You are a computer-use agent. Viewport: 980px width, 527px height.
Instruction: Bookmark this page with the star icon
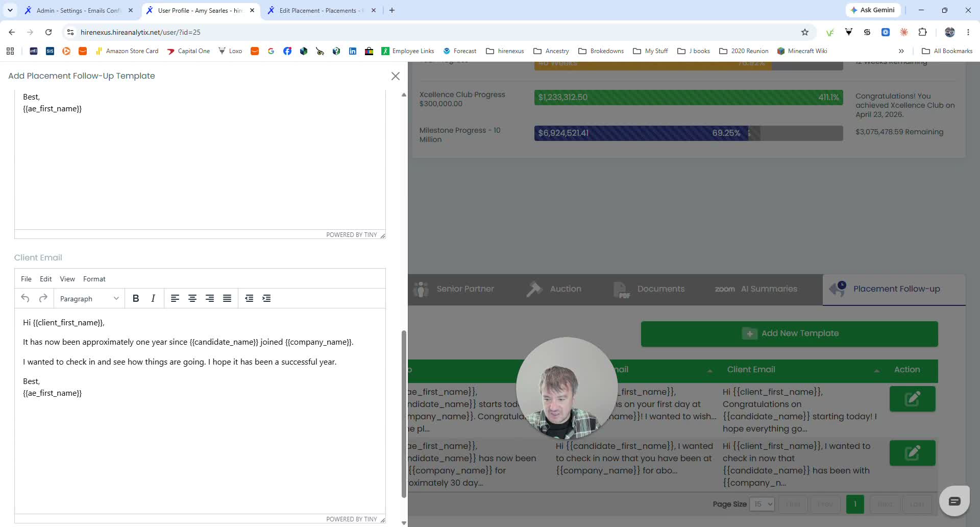[x=805, y=32]
